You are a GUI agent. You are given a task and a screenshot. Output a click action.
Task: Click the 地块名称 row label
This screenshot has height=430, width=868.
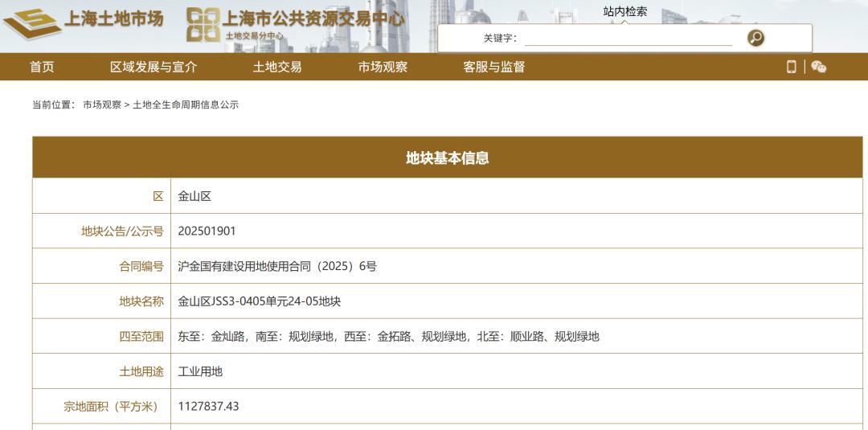(141, 301)
